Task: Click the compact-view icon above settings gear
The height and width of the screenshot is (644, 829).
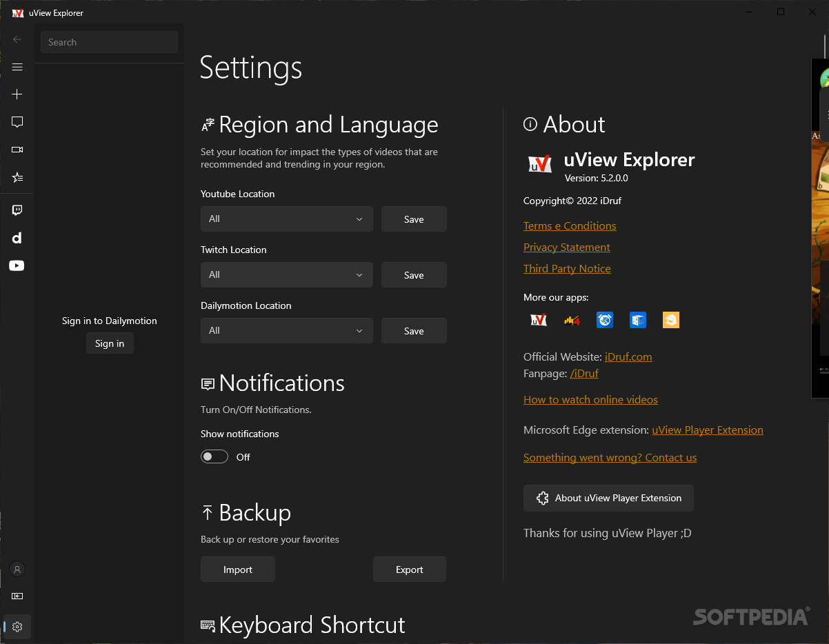Action: click(17, 596)
